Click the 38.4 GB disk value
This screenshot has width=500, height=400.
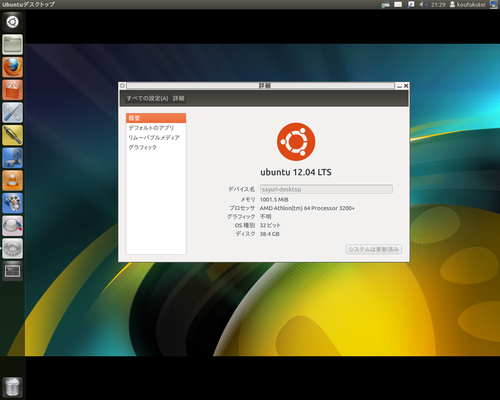(x=269, y=234)
